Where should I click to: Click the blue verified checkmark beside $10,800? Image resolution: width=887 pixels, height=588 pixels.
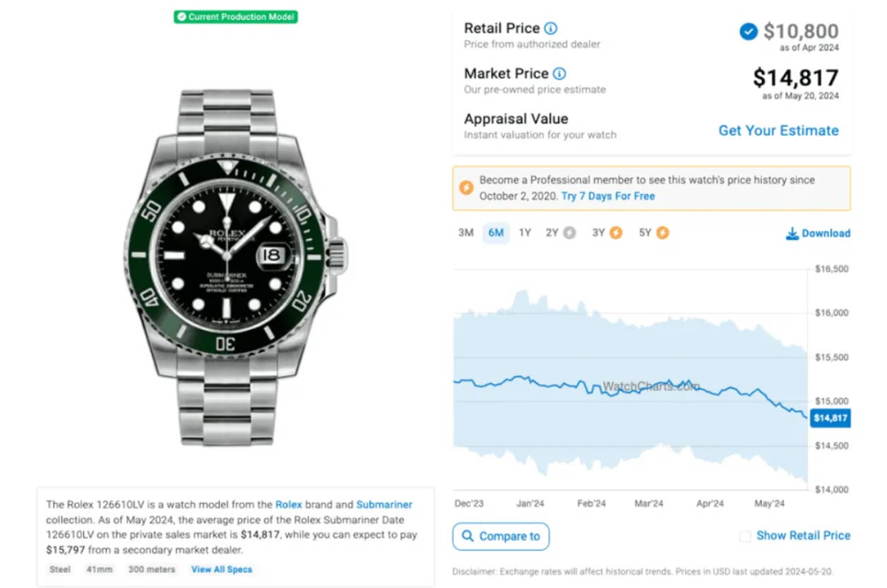click(x=749, y=32)
